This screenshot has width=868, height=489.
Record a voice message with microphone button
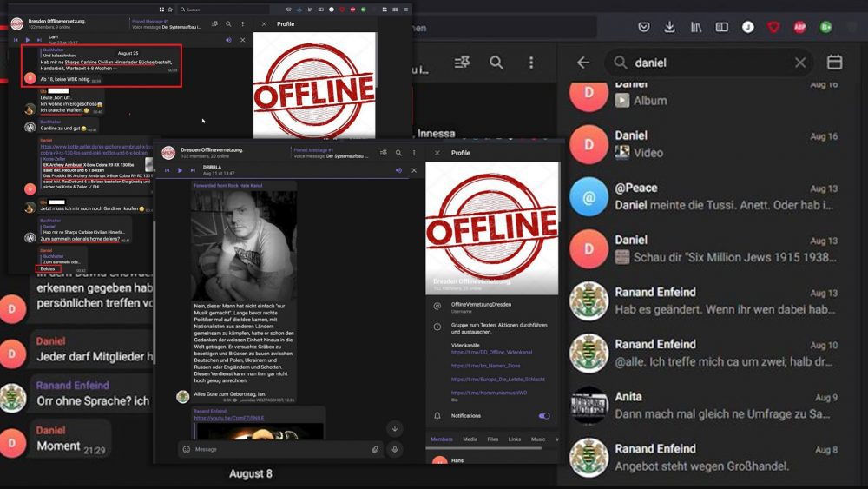(395, 449)
